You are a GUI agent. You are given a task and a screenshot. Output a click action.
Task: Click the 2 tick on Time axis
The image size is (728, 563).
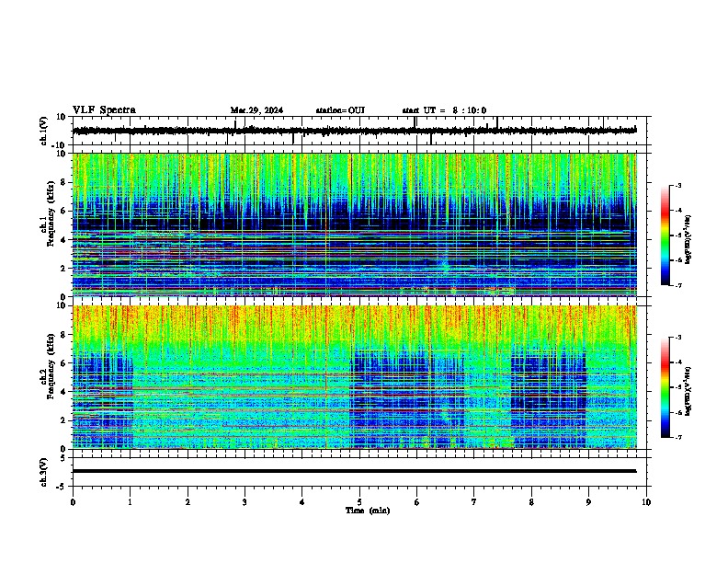pyautogui.click(x=188, y=502)
